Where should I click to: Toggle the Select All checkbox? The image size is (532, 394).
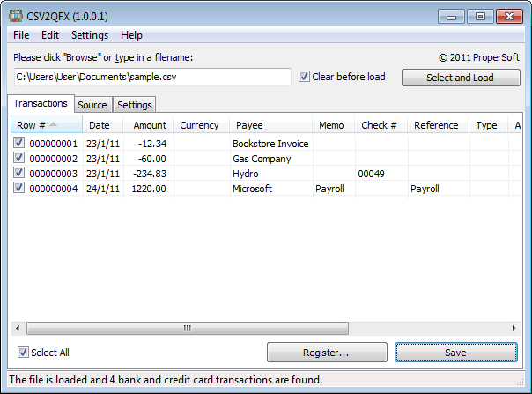click(x=23, y=353)
